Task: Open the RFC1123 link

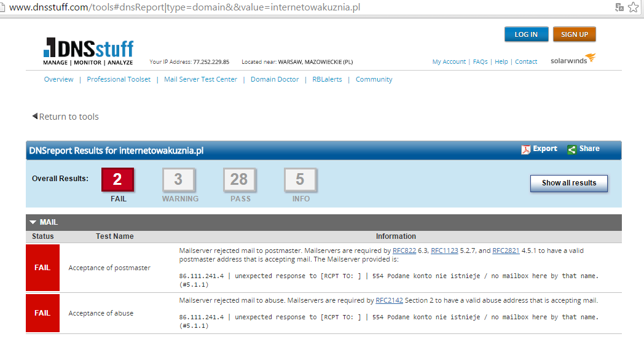Action: pyautogui.click(x=444, y=251)
